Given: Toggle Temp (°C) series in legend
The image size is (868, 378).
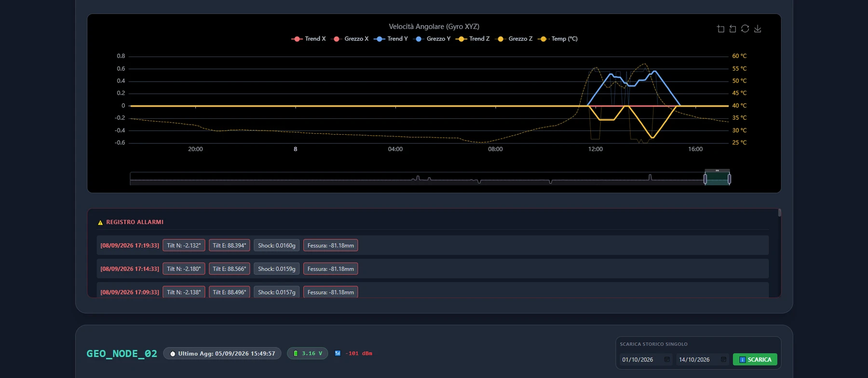Looking at the screenshot, I should click(557, 39).
